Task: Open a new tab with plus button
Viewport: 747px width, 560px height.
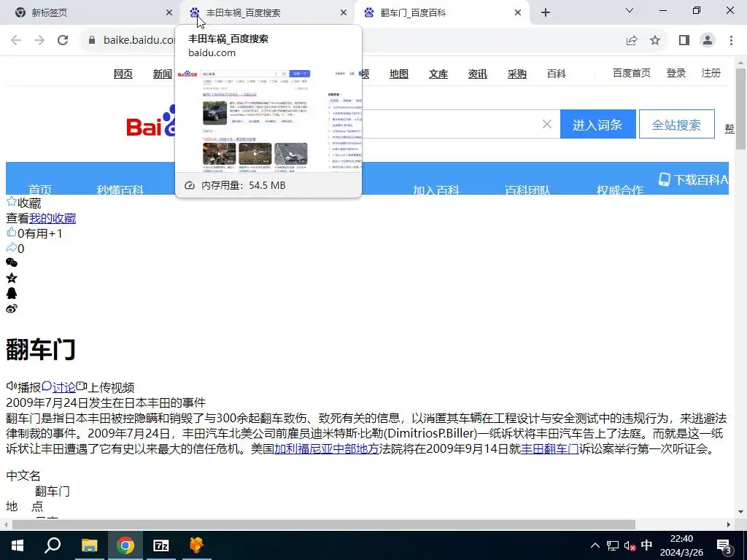Action: tap(546, 13)
